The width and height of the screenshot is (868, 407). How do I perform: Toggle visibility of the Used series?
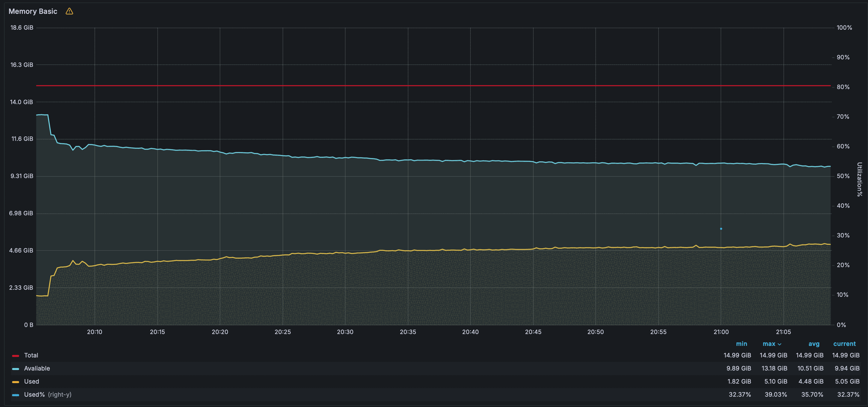point(31,382)
